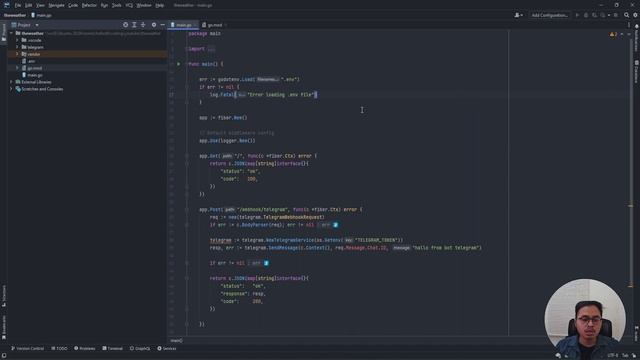
Task: Open IDE settings gear in top right
Action: coord(635,15)
